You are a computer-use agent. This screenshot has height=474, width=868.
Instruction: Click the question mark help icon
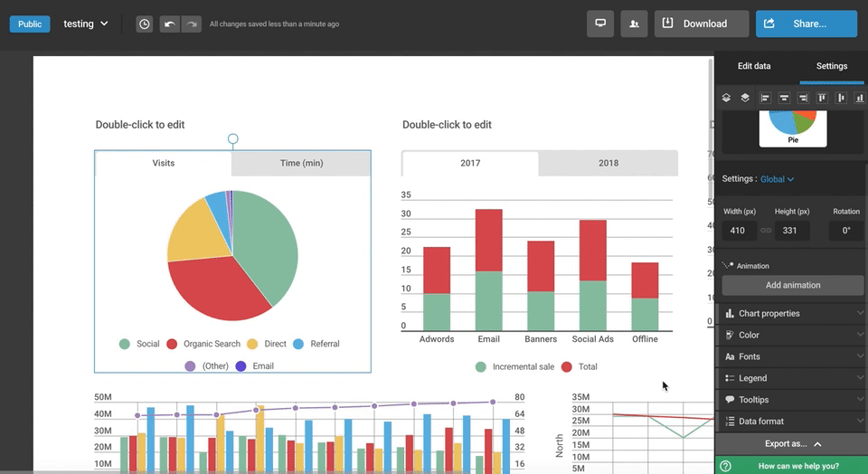tap(726, 466)
